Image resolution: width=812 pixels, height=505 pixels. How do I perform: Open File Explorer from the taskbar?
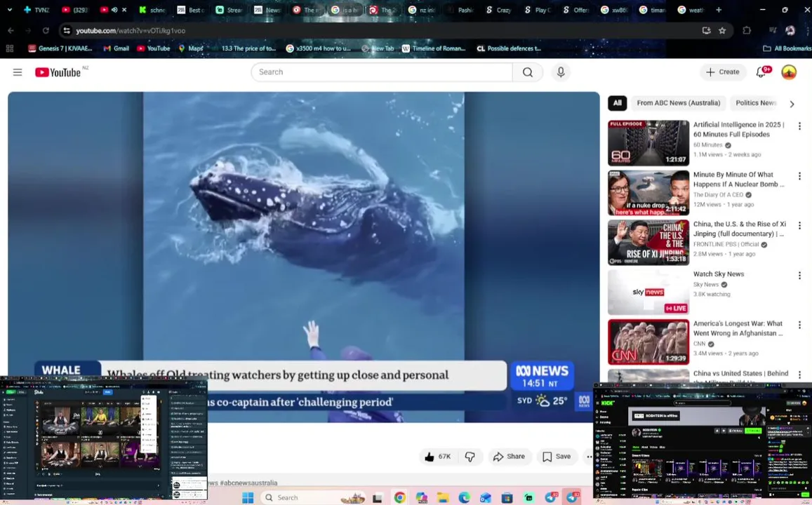click(x=442, y=497)
